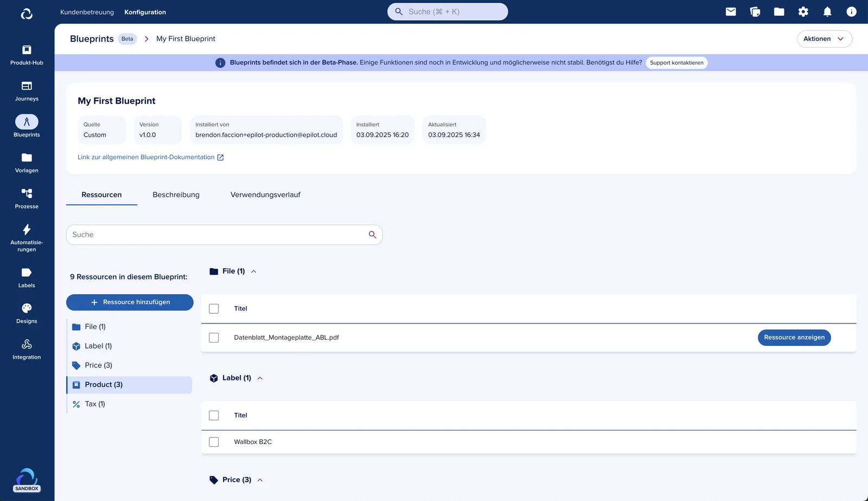Open Labels in the sidebar

tap(27, 277)
